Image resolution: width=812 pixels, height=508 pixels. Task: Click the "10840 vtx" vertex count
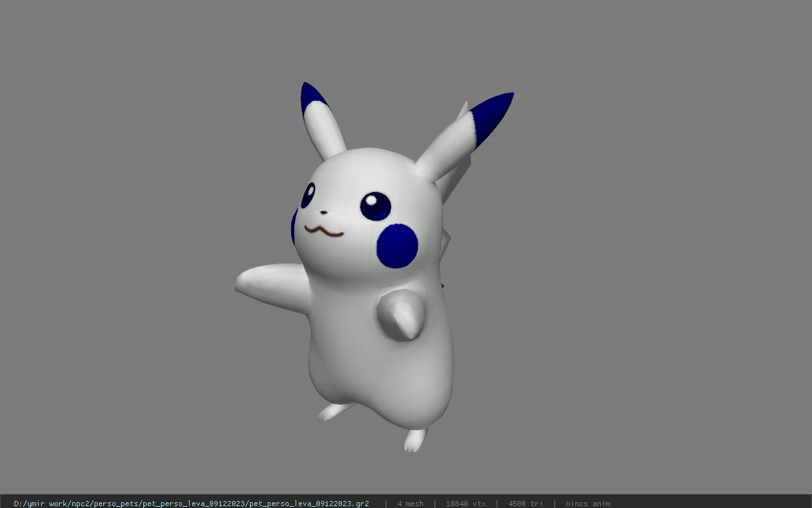pyautogui.click(x=466, y=504)
